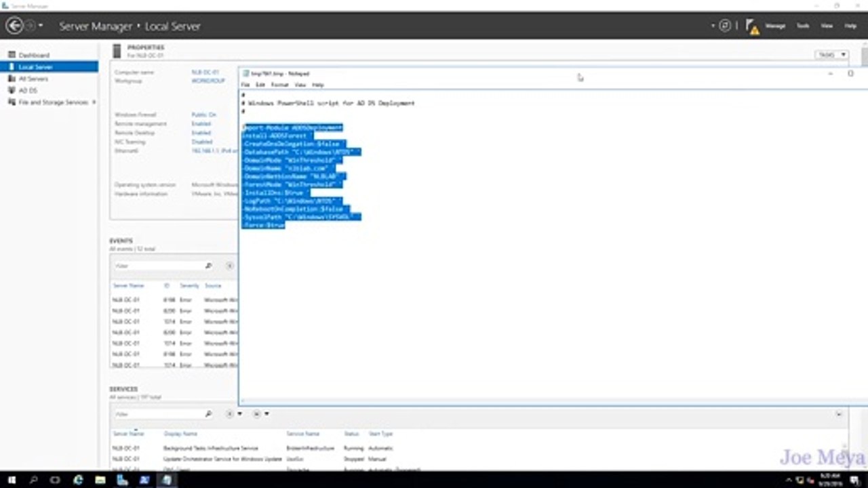Click the NIC Teaming Disabled link
The image size is (868, 488).
[202, 142]
